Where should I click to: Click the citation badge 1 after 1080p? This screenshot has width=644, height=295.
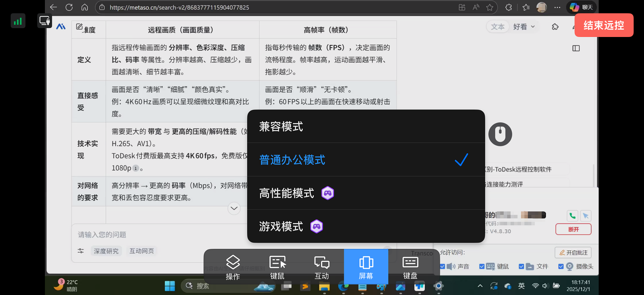click(x=135, y=168)
